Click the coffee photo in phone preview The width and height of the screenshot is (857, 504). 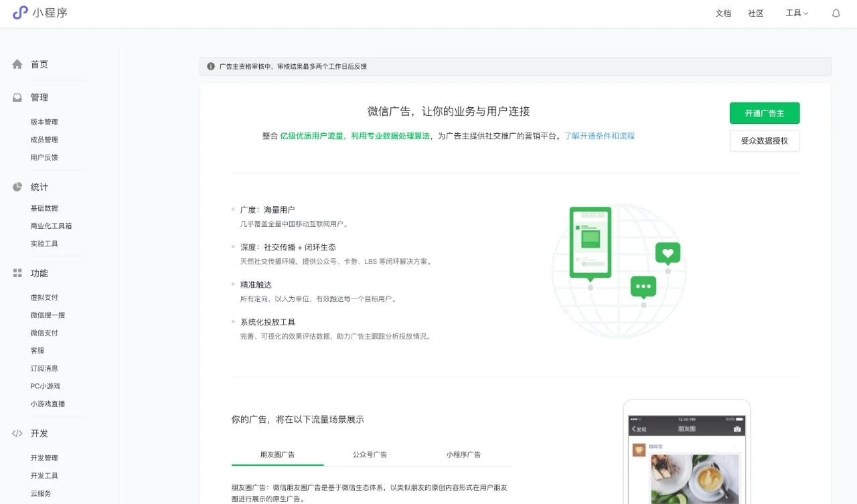click(x=695, y=479)
